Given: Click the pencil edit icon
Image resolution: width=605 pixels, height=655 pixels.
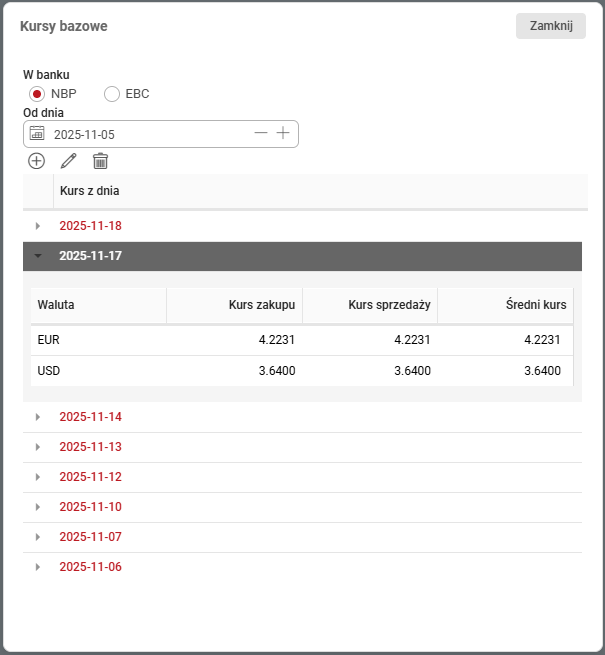Looking at the screenshot, I should pyautogui.click(x=69, y=160).
